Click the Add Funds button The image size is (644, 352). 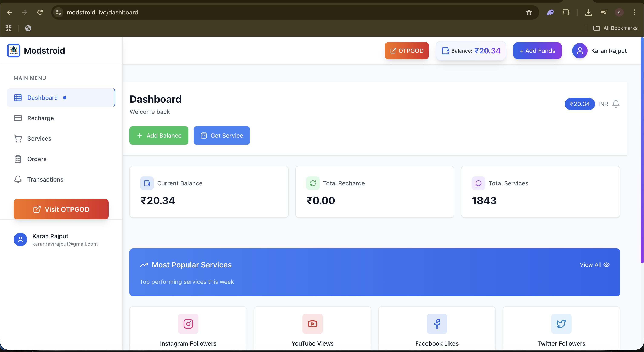tap(537, 51)
